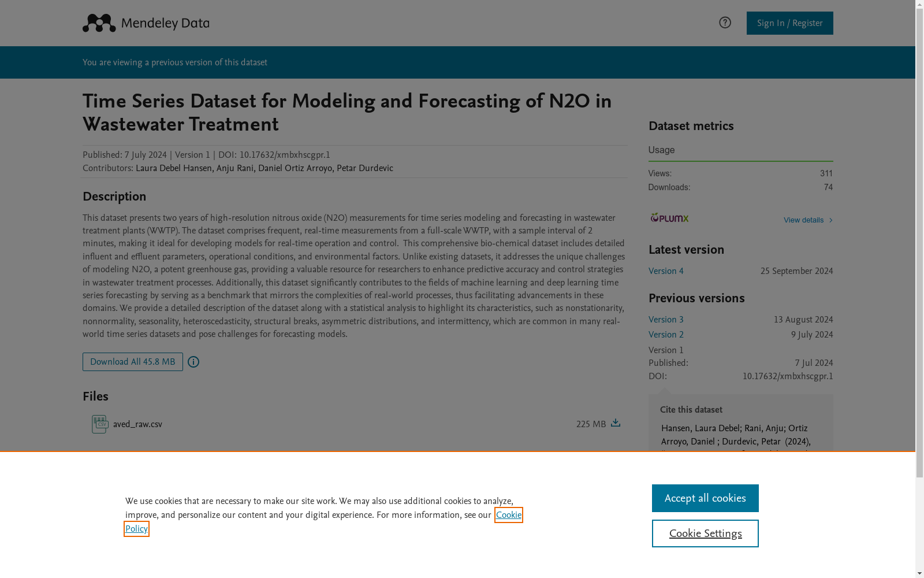Click Sign In / Register button

789,23
